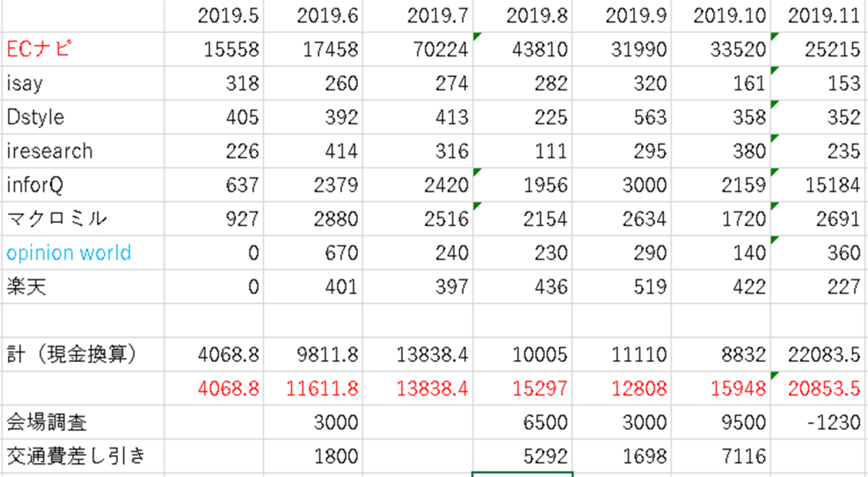The image size is (868, 477).
Task: Select the red value 15297
Action: click(x=522, y=389)
